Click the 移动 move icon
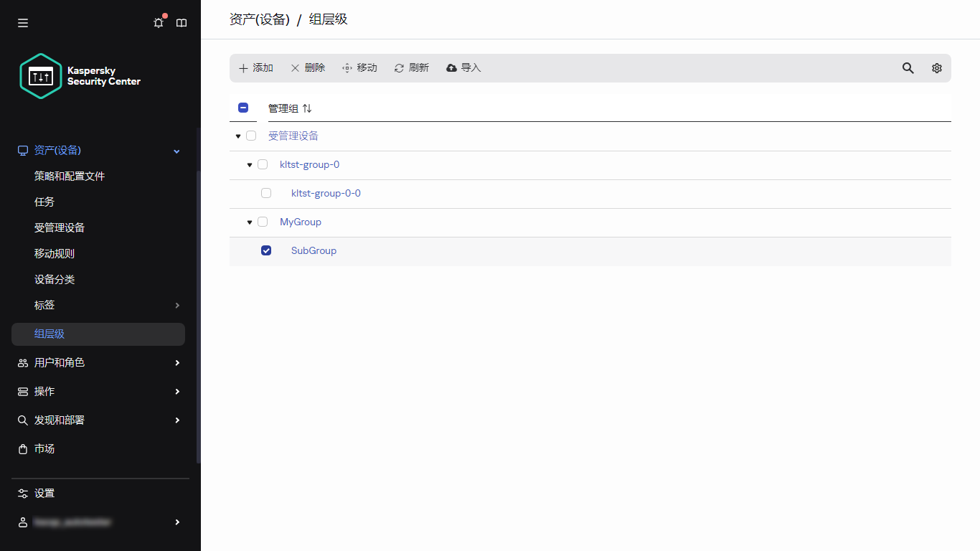The height and width of the screenshot is (551, 980). pyautogui.click(x=359, y=67)
